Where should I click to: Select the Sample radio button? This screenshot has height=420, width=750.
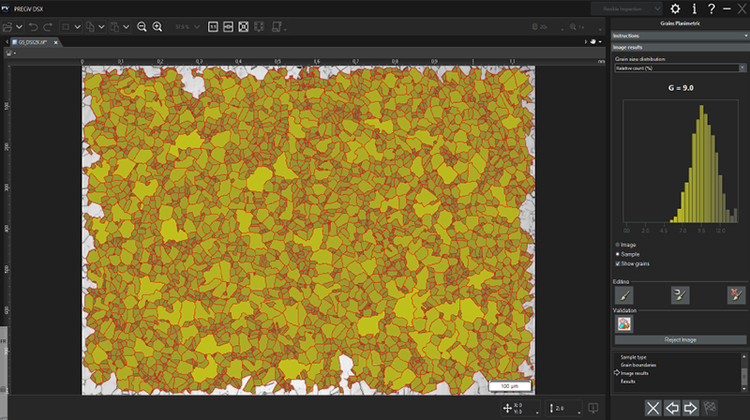617,254
